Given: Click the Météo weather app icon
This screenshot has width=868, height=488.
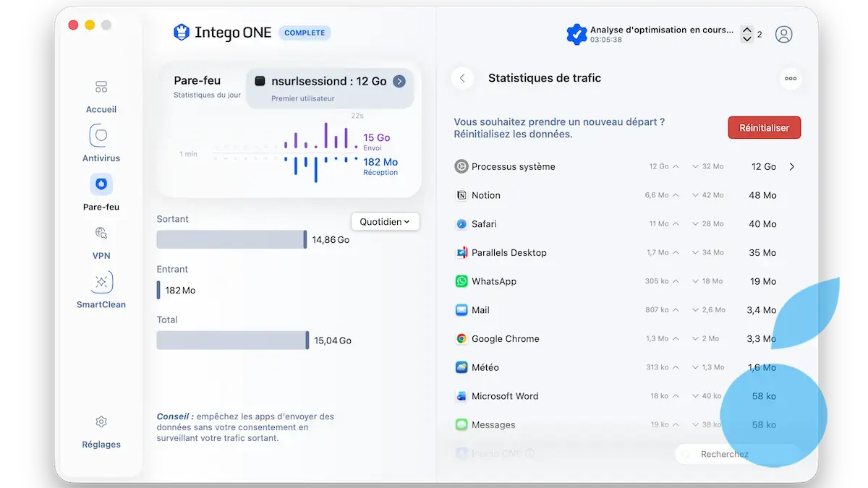Looking at the screenshot, I should coord(461,367).
